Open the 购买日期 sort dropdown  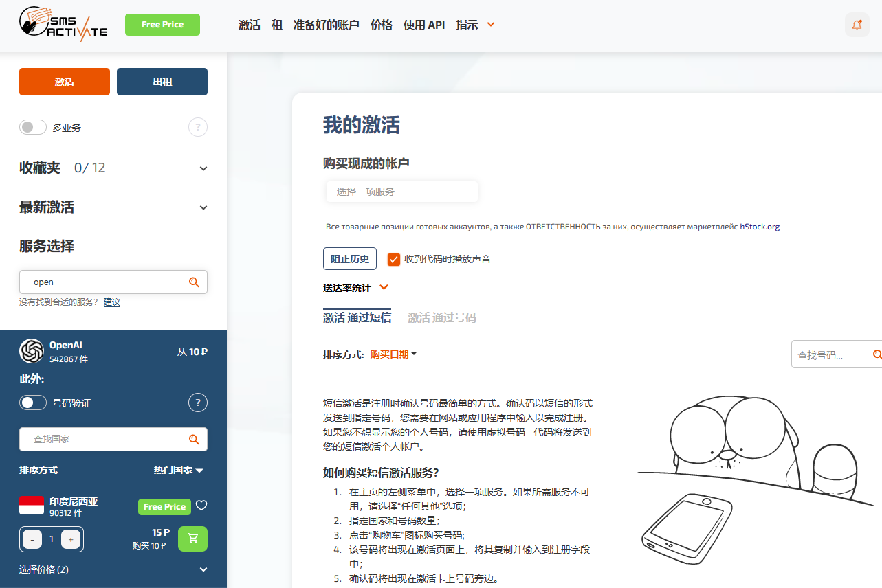[393, 354]
